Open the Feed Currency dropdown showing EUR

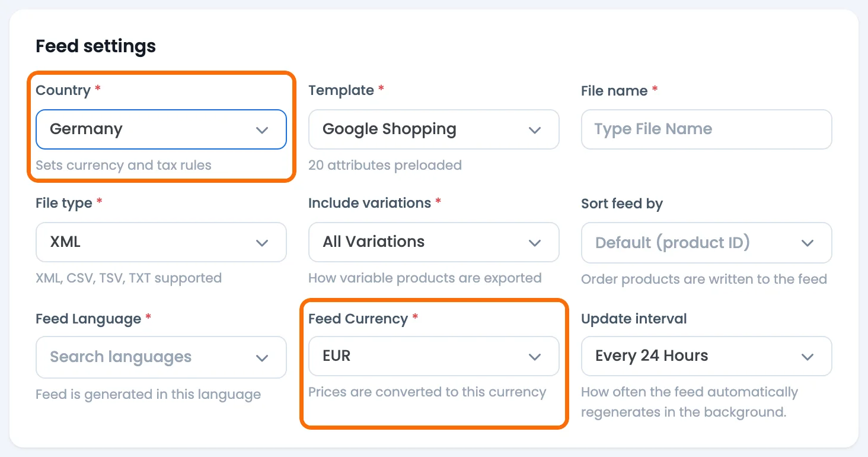coord(434,356)
